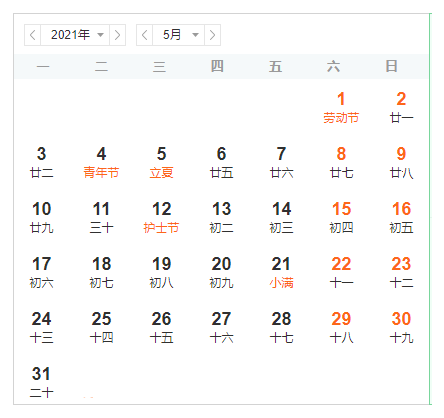444x418 pixels.
Task: Select May 31 date cell
Action: pos(41,382)
